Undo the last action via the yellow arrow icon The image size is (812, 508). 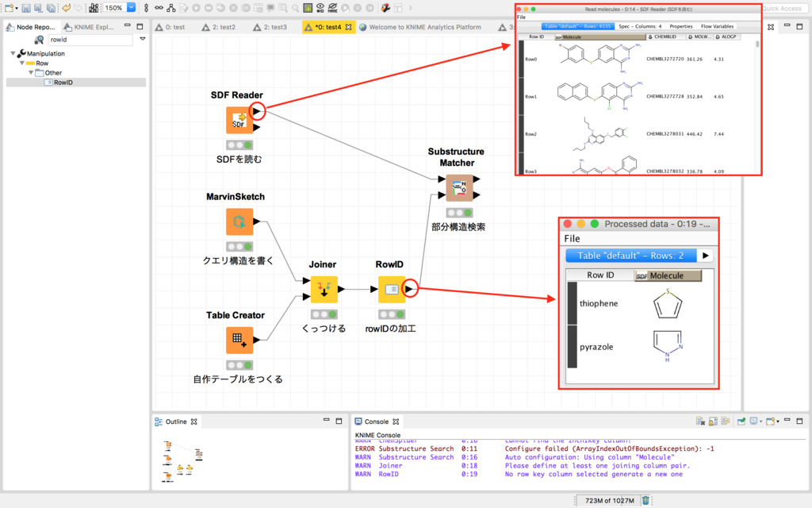pos(67,8)
